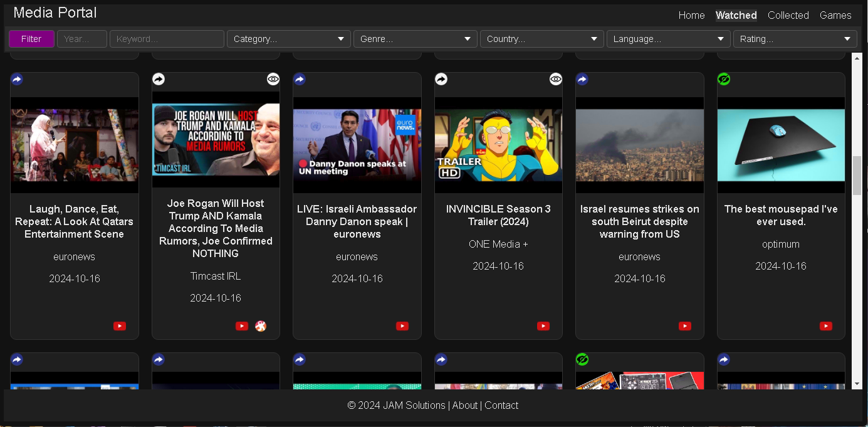868x427 pixels.
Task: Open YouTube icon on Israel resumes strikes card
Action: coord(685,326)
